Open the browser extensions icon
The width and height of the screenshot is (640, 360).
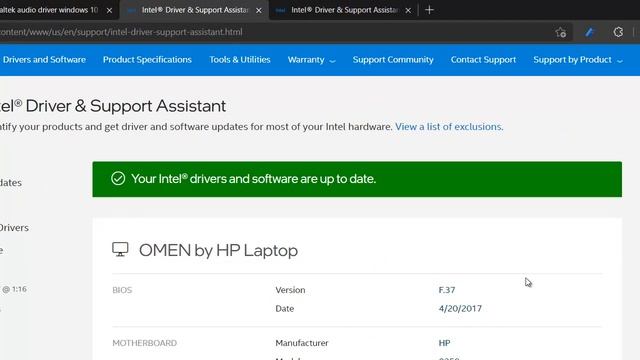[618, 32]
